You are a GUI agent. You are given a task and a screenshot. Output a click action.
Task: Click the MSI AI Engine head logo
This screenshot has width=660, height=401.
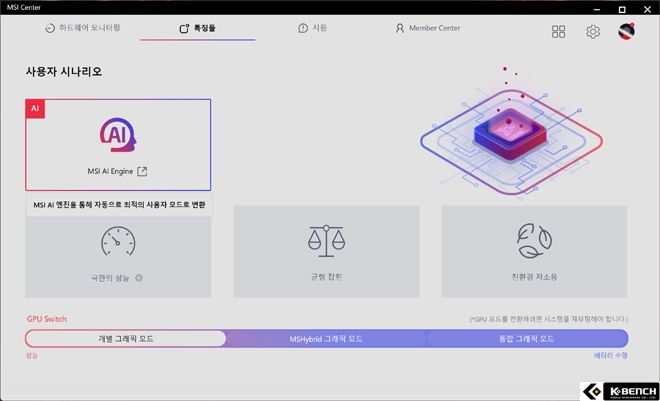(118, 135)
